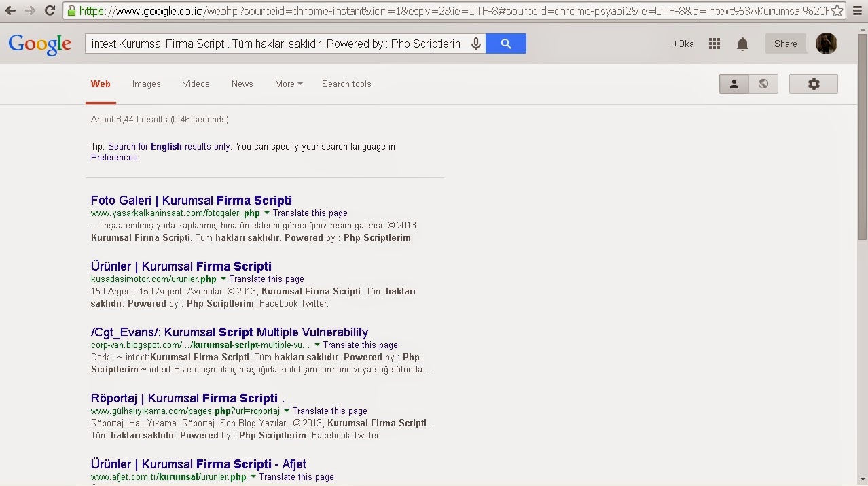
Task: Translate the corp-van.blogspot.com page
Action: (361, 345)
